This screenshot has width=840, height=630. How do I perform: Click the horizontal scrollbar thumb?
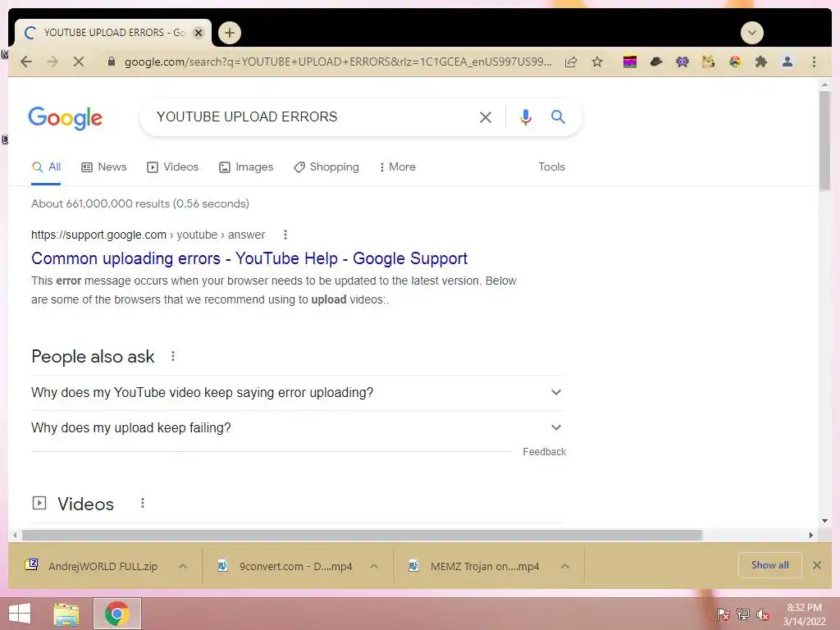coord(362,535)
